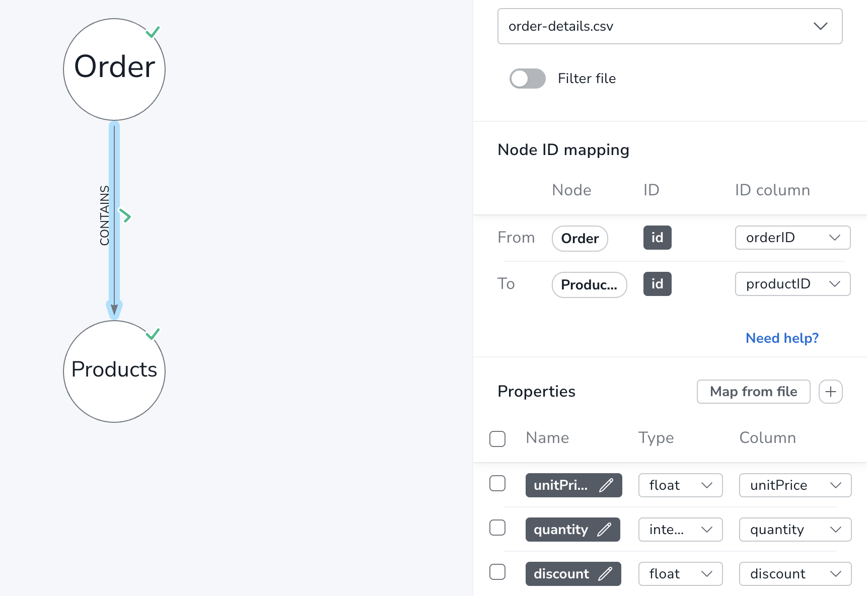
Task: Check the discount property checkbox
Action: [497, 572]
